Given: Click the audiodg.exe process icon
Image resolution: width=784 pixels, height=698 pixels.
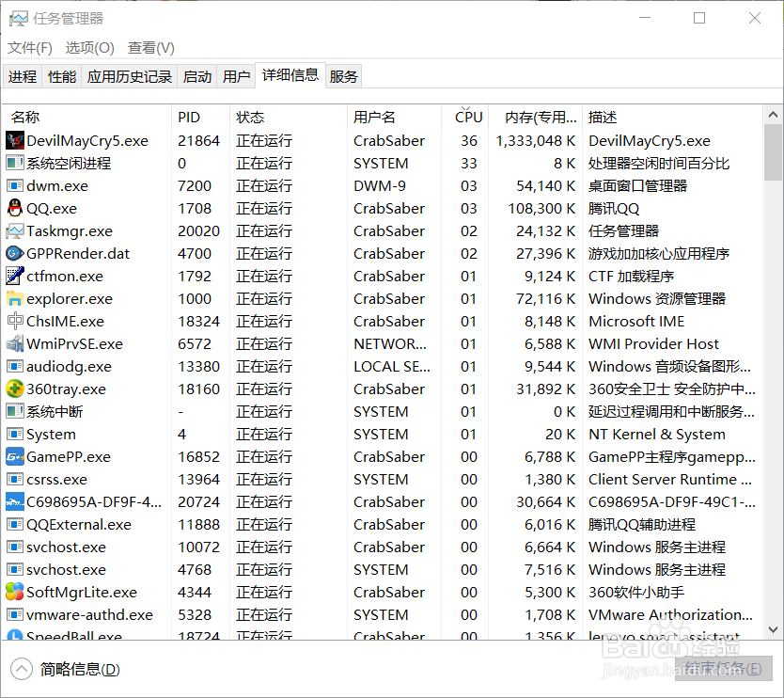Looking at the screenshot, I should coord(14,366).
